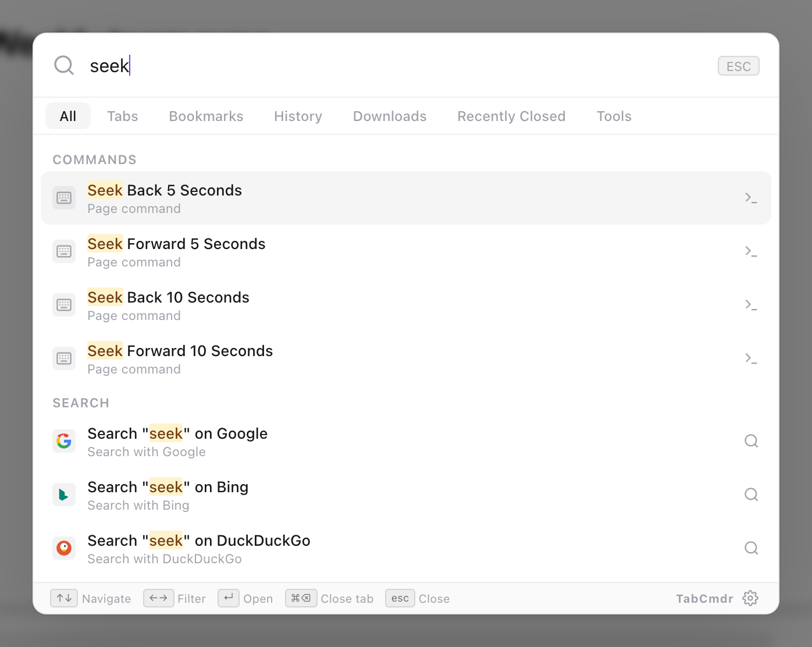
Task: Click the keyboard icon for Seek Back 10 Seconds
Action: (x=64, y=305)
